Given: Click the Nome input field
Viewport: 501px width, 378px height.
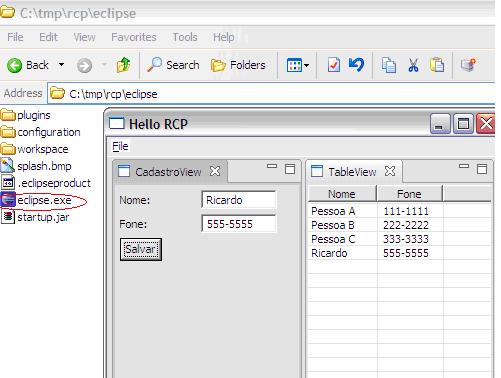Looking at the screenshot, I should [239, 200].
